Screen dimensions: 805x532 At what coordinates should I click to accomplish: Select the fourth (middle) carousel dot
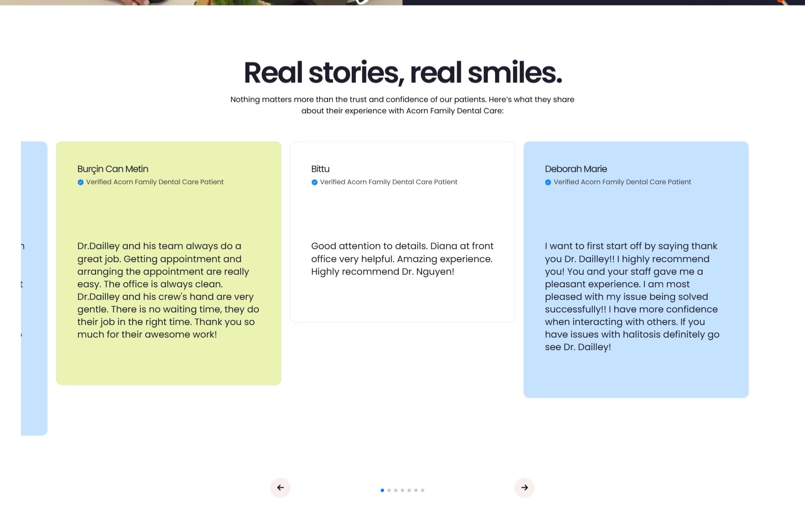point(402,490)
